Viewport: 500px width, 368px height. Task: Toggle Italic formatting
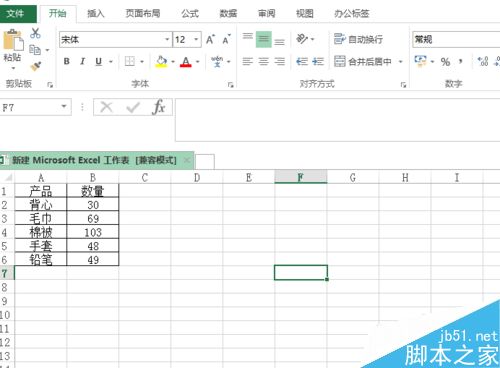coord(82,61)
